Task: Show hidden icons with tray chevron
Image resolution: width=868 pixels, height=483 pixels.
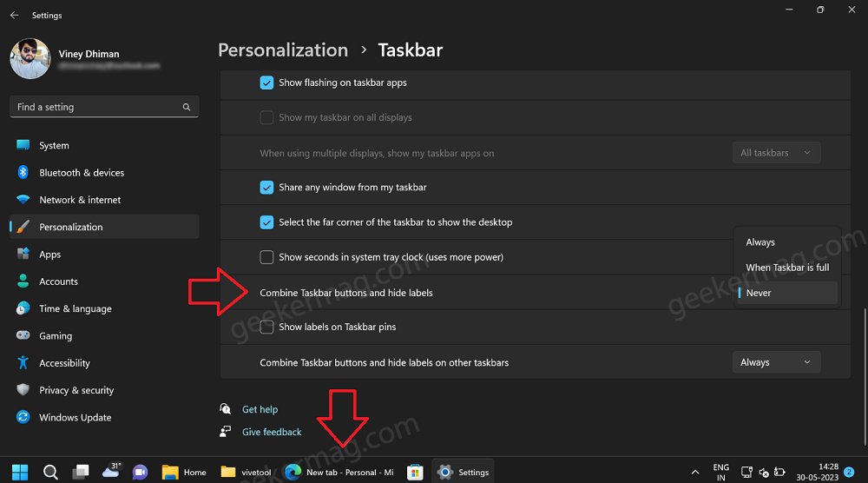Action: click(x=695, y=473)
